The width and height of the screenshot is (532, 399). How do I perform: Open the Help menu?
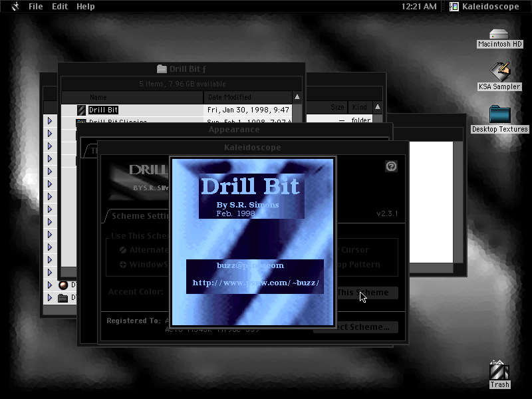click(x=86, y=7)
